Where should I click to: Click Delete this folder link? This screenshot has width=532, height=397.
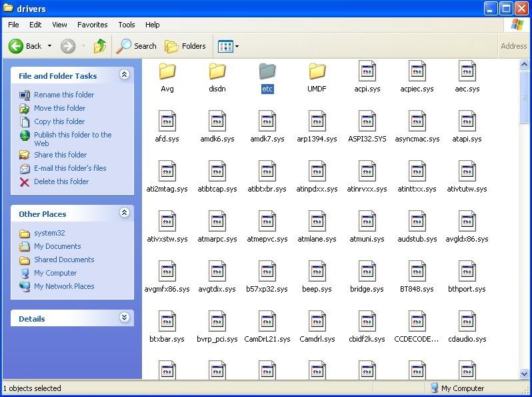(61, 181)
